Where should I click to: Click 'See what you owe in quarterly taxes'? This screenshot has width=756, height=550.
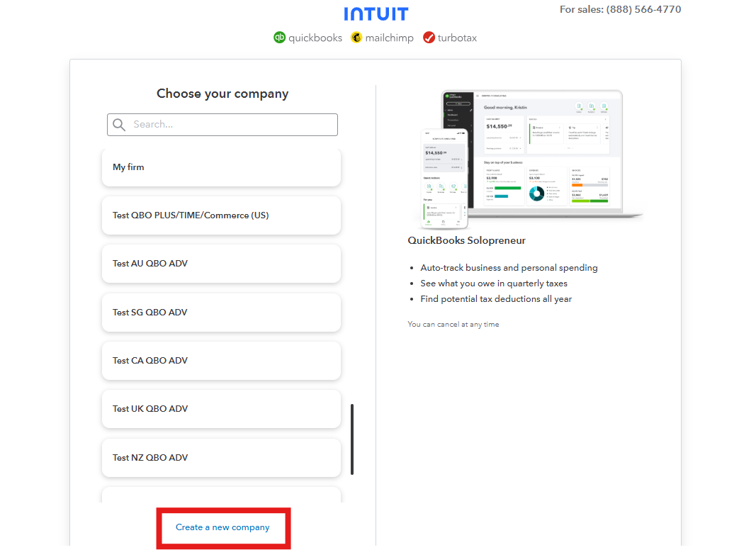pos(494,284)
